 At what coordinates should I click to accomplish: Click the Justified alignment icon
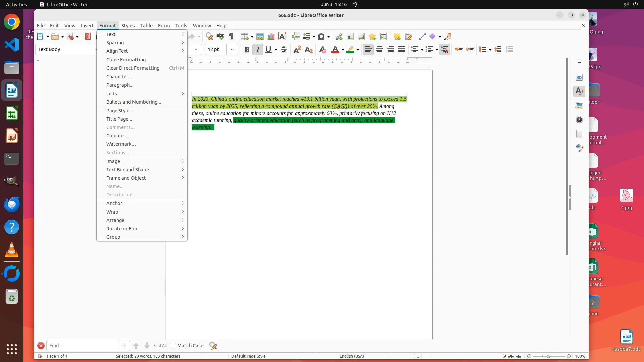[x=401, y=50]
